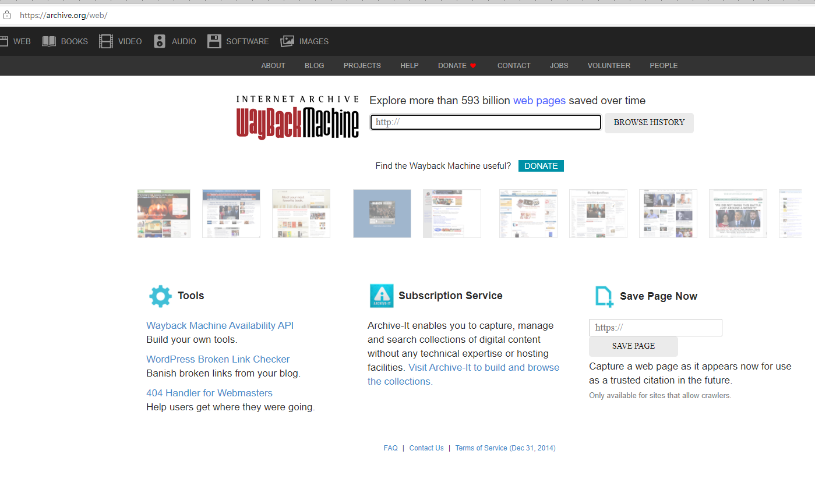
Task: Go to the BLOG page
Action: (x=315, y=66)
